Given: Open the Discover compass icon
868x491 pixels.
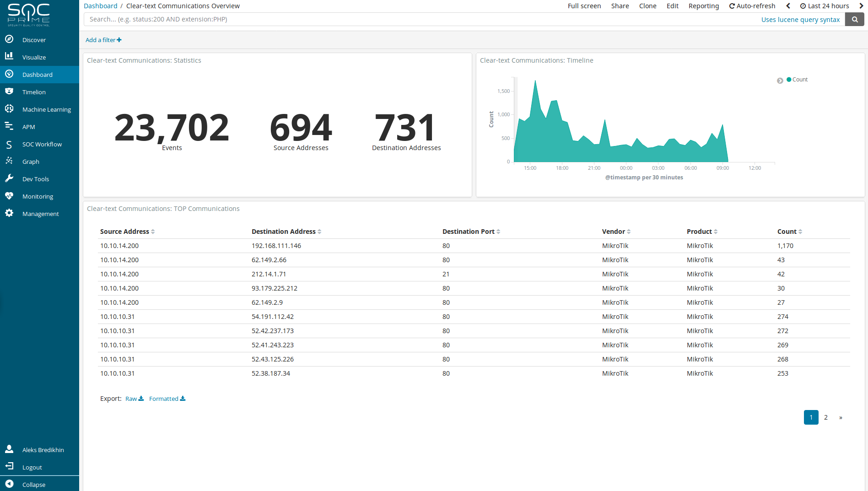Looking at the screenshot, I should coord(9,39).
